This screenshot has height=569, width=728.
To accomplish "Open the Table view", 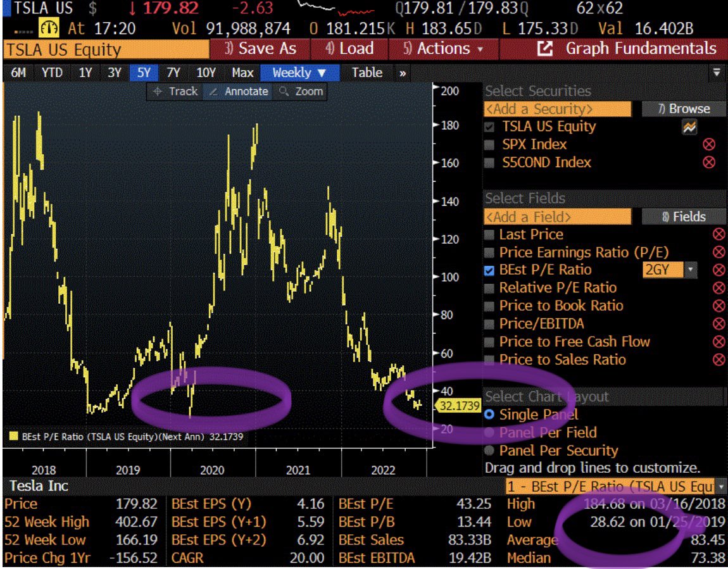I will [x=367, y=73].
